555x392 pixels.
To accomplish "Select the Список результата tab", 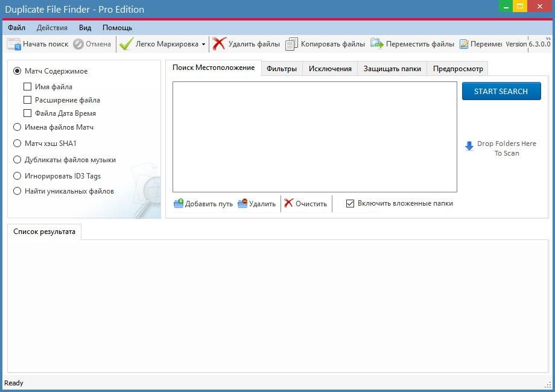I will pos(44,232).
